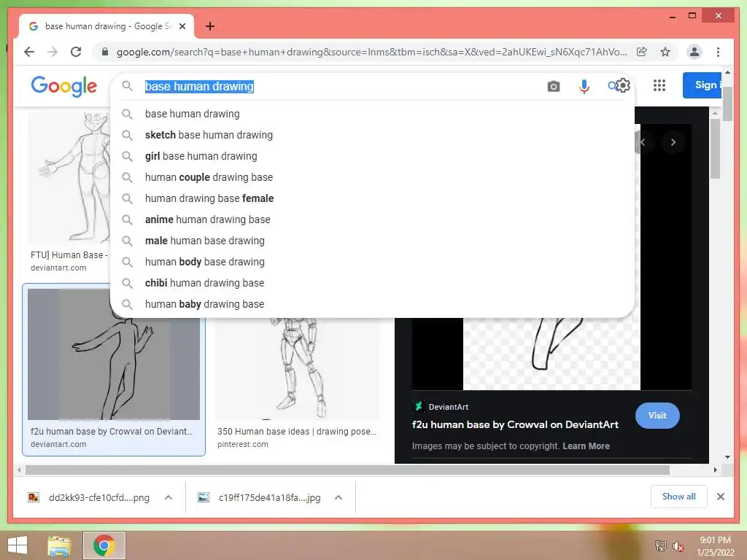Share this page via address bar icon
This screenshot has height=560, width=747.
pos(642,52)
